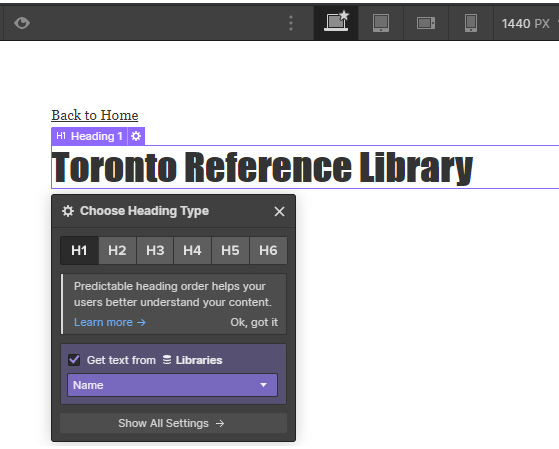Follow the Back to Home link
Screen dimensions: 559x449
click(95, 115)
